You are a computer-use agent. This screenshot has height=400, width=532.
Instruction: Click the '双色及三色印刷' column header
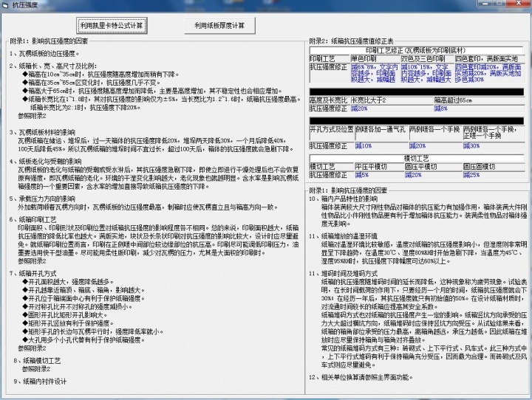click(427, 58)
